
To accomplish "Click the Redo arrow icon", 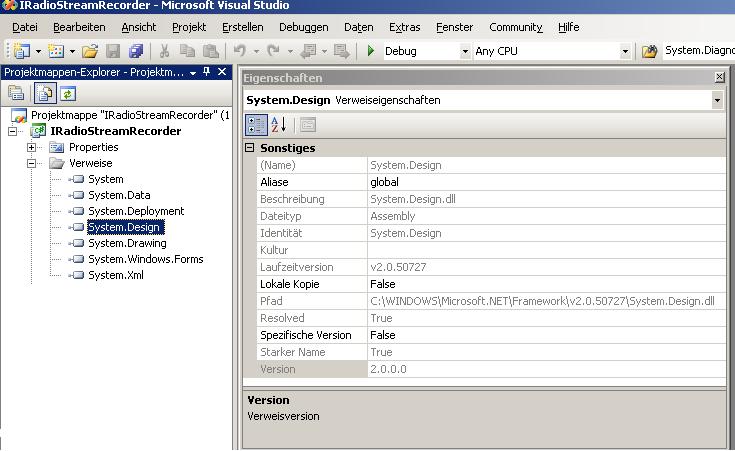I will (x=273, y=51).
